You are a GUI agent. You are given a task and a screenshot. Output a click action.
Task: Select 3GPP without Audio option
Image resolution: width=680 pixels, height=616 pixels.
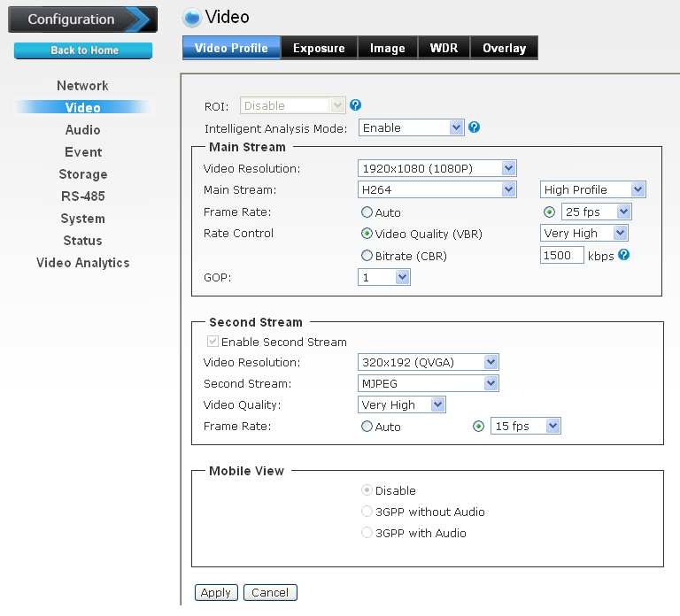pyautogui.click(x=367, y=511)
